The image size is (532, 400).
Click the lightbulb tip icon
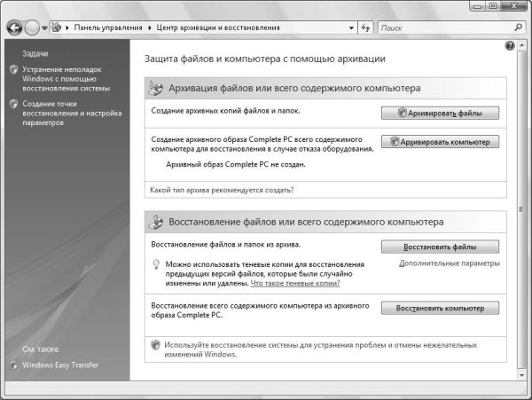pos(156,264)
